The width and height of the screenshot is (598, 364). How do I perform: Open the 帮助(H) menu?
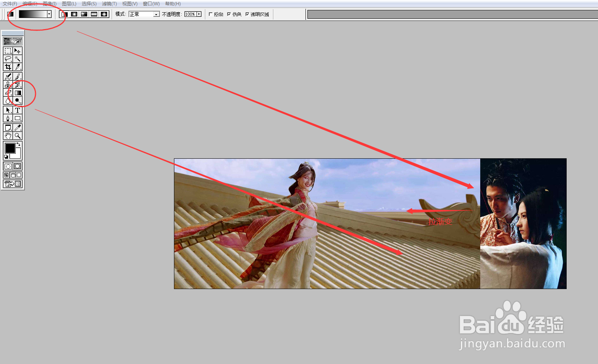click(173, 4)
